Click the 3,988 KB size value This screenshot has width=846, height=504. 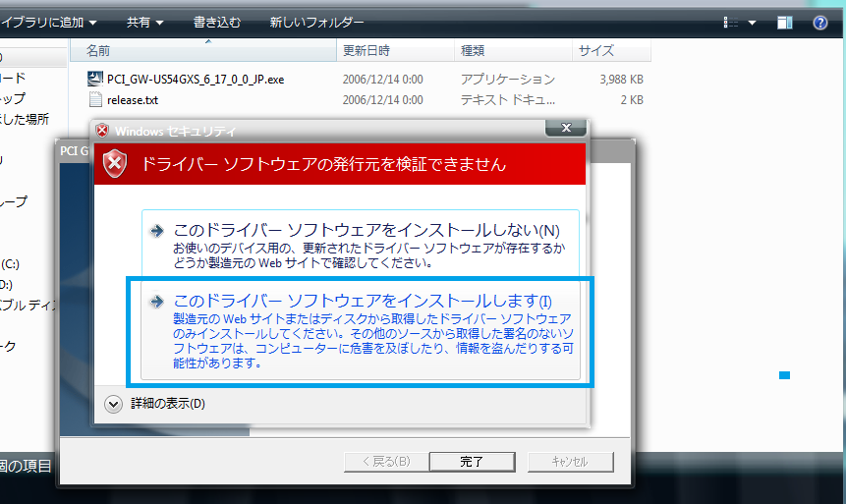click(622, 80)
